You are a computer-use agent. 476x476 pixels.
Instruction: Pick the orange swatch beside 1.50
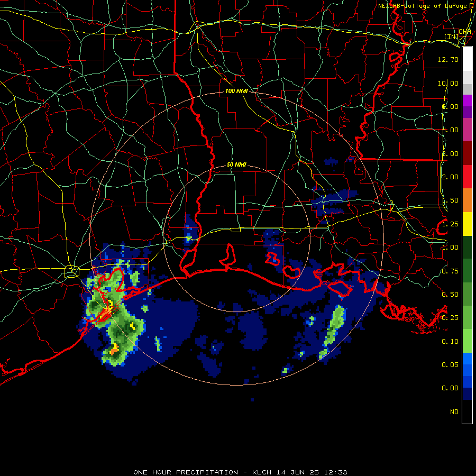(467, 200)
